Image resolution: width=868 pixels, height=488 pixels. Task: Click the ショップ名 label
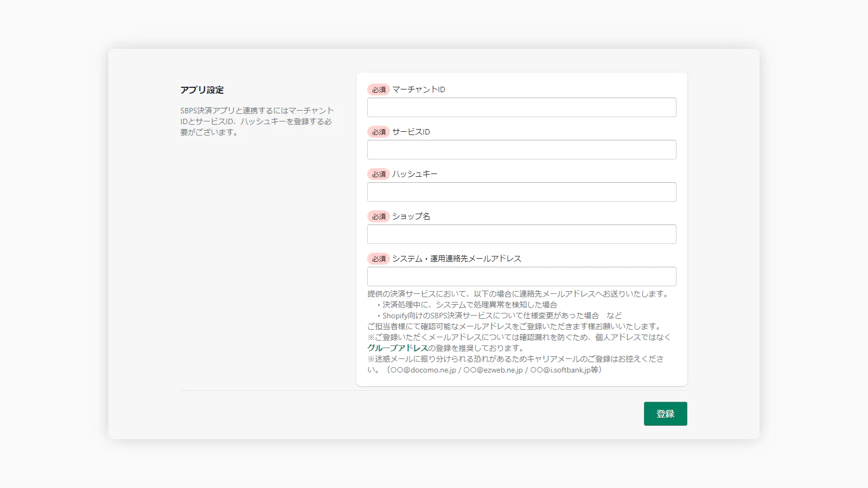tap(411, 216)
